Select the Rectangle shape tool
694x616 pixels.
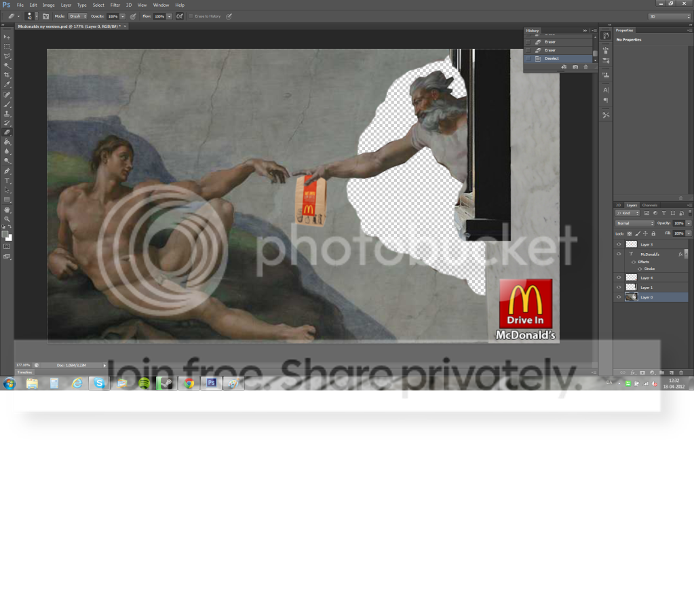click(7, 199)
